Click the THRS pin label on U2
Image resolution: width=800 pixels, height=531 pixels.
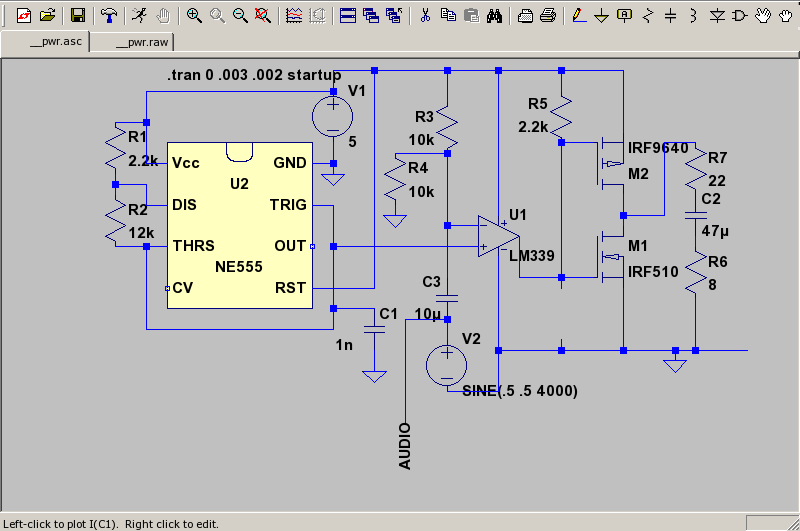193,246
